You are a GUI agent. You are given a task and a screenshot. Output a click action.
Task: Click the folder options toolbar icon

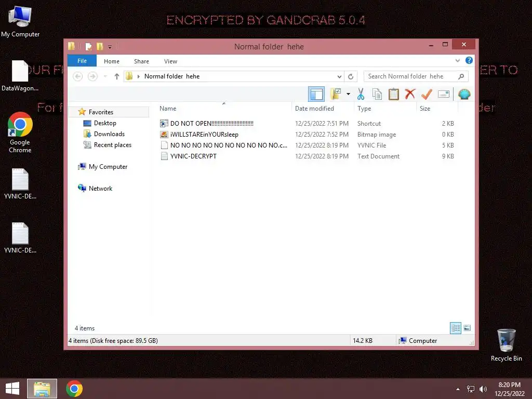point(336,94)
